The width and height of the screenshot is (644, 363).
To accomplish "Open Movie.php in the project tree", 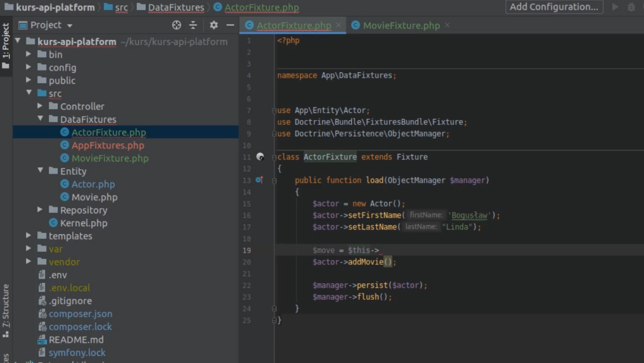I will tap(94, 197).
